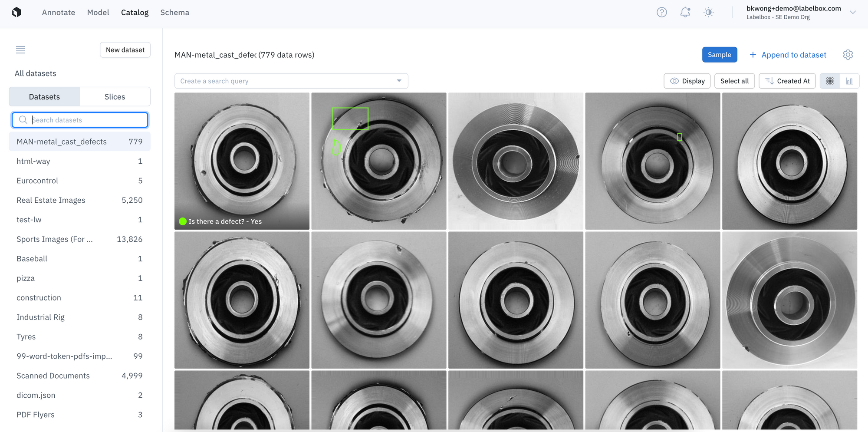Select the Real Estate Images dataset
Image resolution: width=868 pixels, height=432 pixels.
point(80,200)
